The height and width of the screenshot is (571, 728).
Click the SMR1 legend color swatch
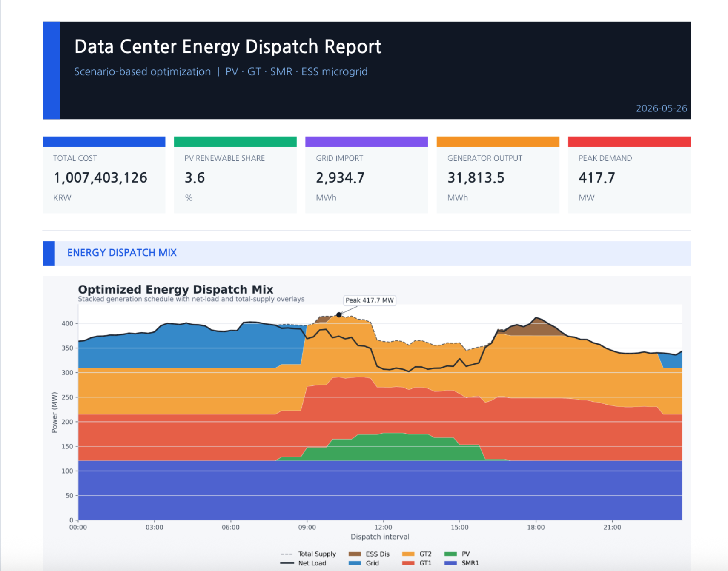pos(450,563)
